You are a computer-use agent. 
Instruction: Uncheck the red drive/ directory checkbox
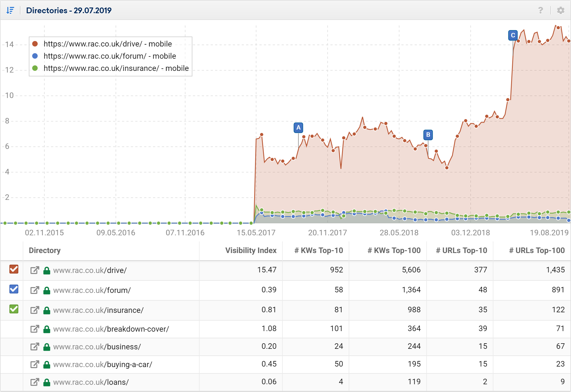14,269
